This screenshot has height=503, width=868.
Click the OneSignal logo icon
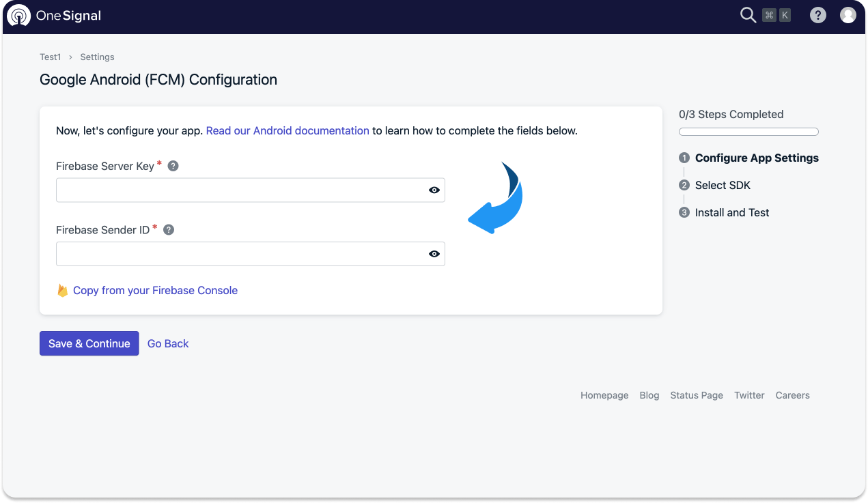(18, 16)
